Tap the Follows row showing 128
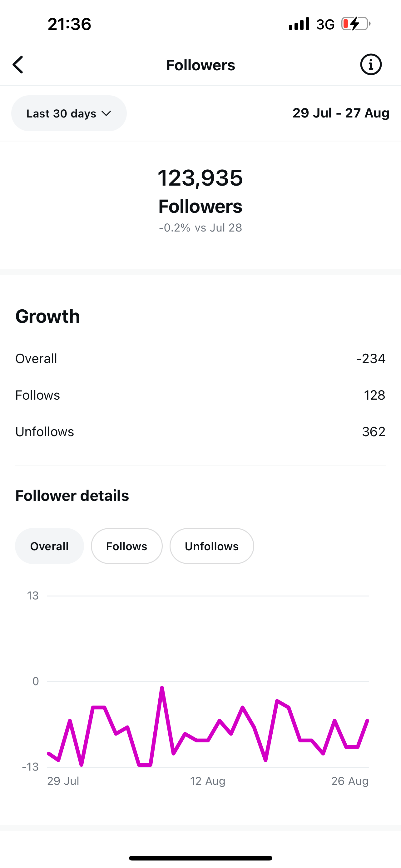 tap(200, 395)
